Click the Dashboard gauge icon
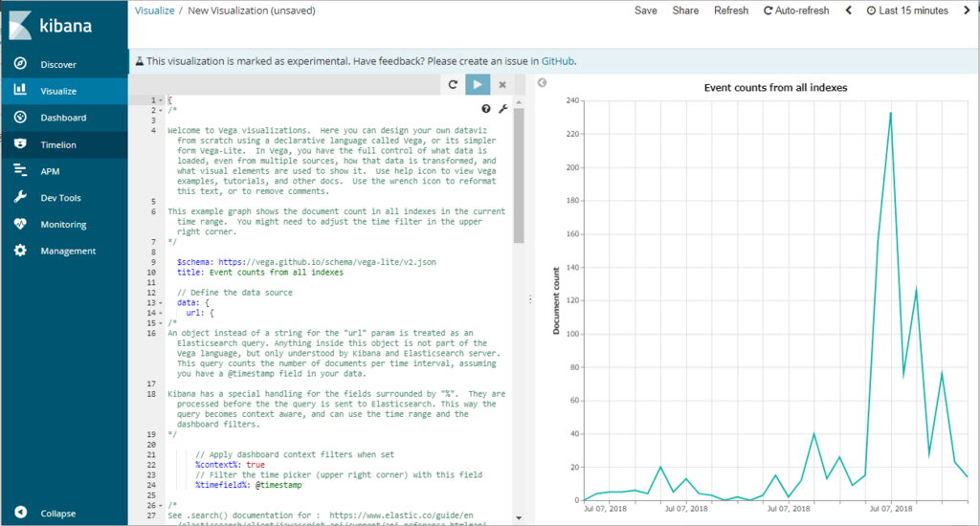Screen dimensions: 980x526 point(21,117)
